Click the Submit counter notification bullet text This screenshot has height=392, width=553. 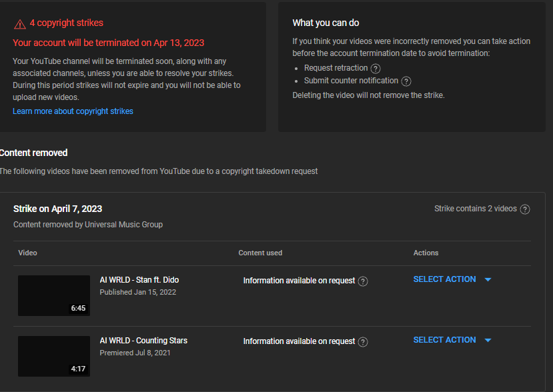[x=352, y=81]
